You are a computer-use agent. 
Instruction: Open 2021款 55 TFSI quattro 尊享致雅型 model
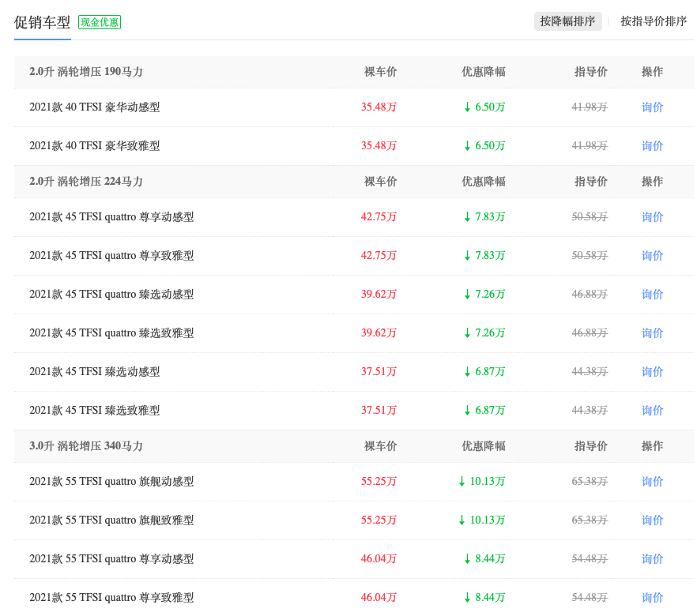coord(111,598)
